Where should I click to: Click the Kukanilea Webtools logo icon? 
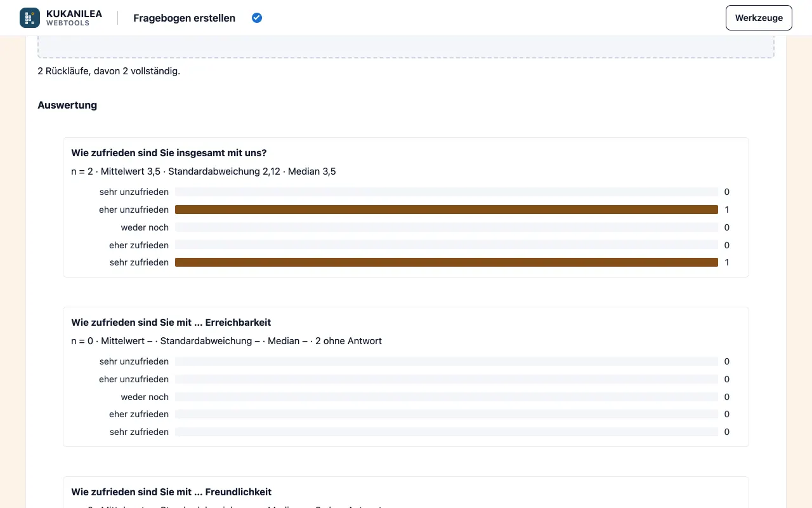[30, 18]
